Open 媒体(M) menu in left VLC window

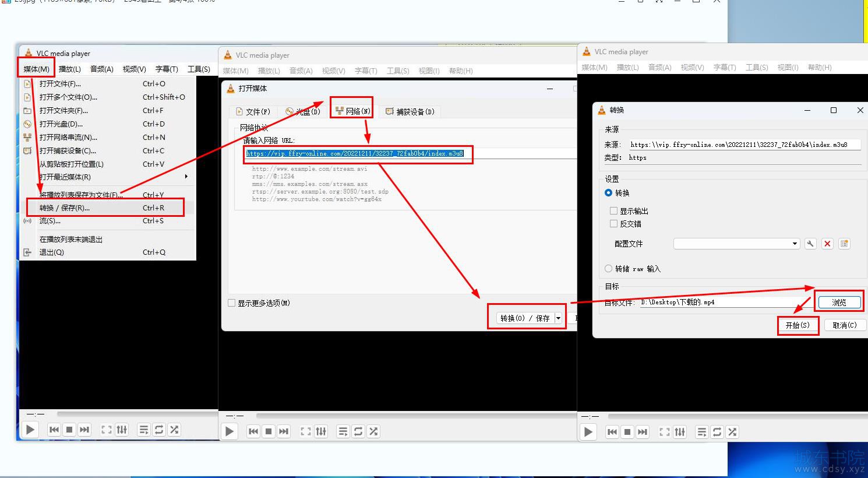[x=36, y=69]
